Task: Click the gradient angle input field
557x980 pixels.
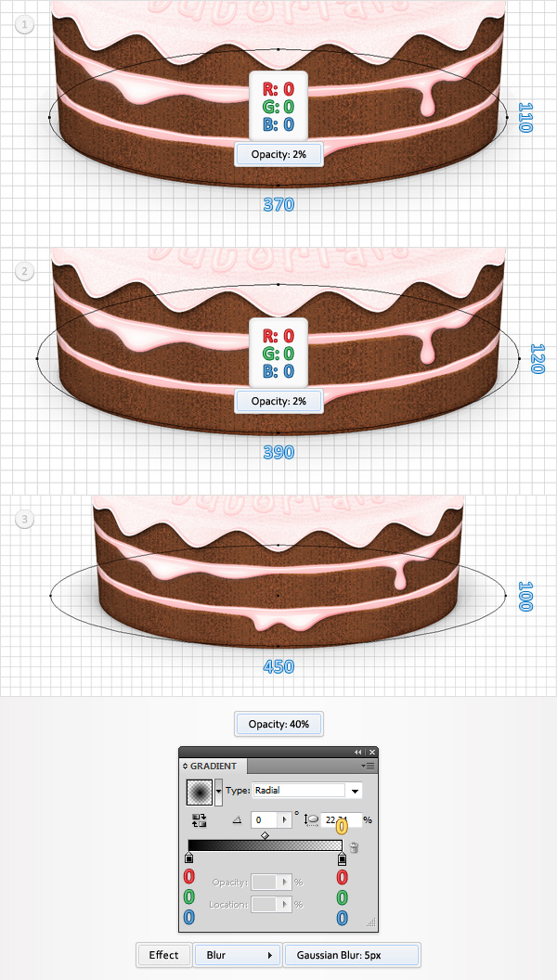Action: coord(266,820)
